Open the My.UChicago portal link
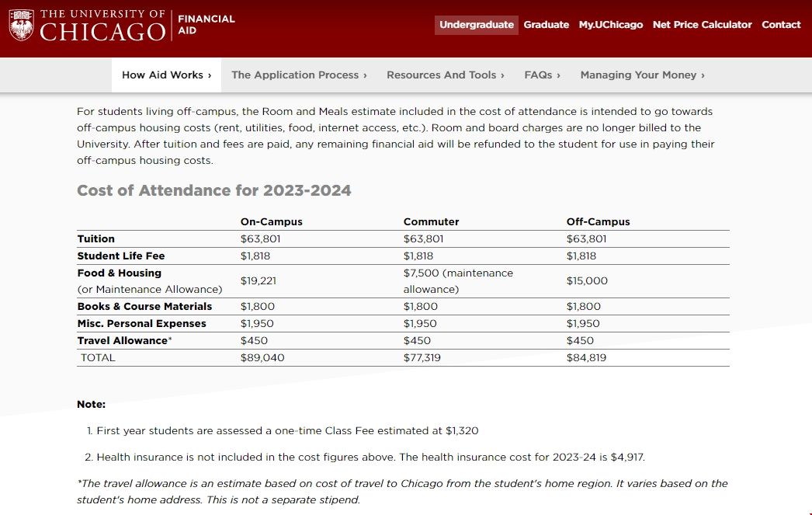The image size is (812, 515). point(610,25)
